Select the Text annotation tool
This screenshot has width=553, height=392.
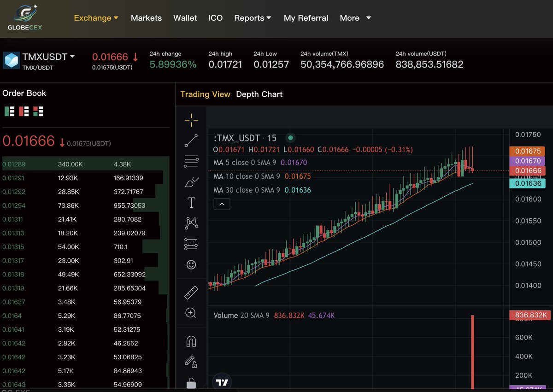(x=191, y=203)
